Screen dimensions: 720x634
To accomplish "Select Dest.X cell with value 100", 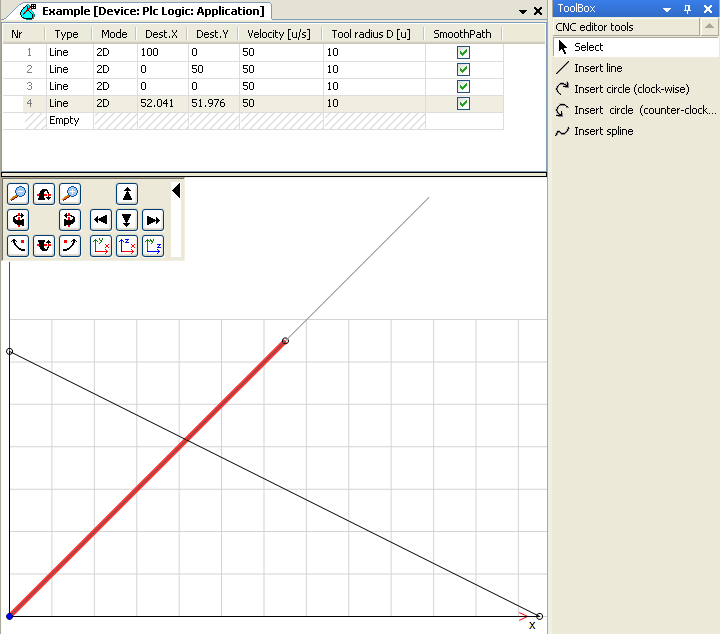I will click(163, 52).
